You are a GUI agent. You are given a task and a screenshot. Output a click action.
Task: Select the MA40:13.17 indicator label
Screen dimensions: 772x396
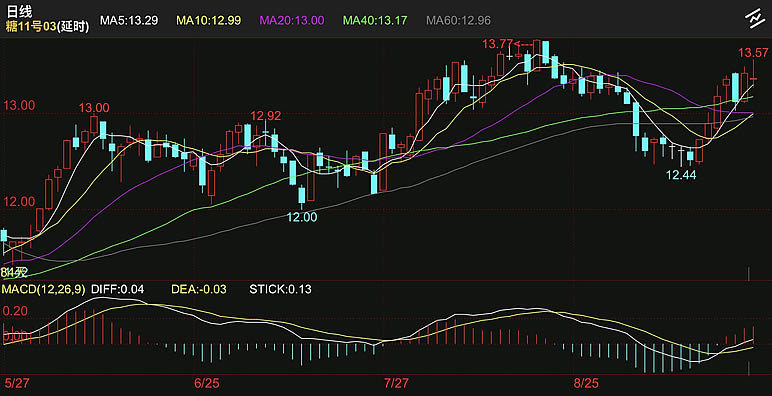(375, 20)
